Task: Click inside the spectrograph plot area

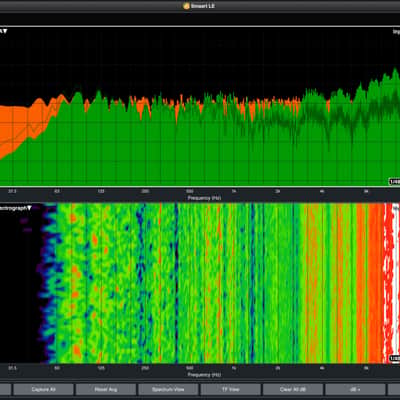Action: pos(217,283)
